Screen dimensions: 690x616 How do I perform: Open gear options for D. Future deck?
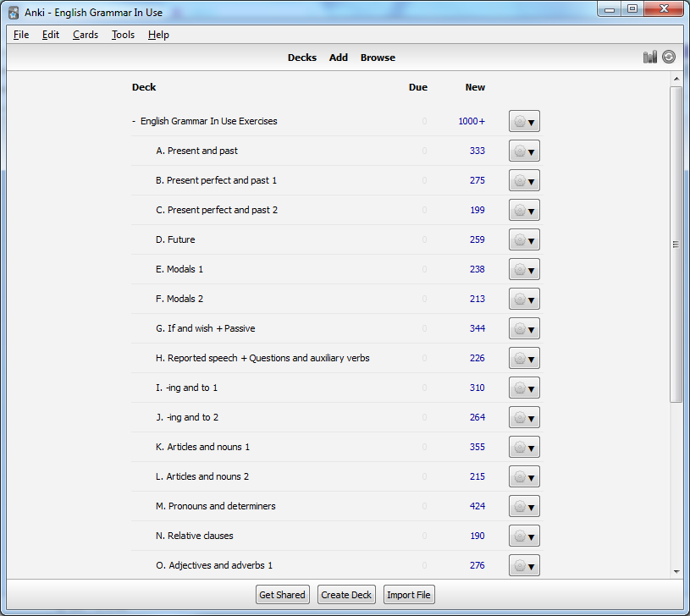point(524,239)
